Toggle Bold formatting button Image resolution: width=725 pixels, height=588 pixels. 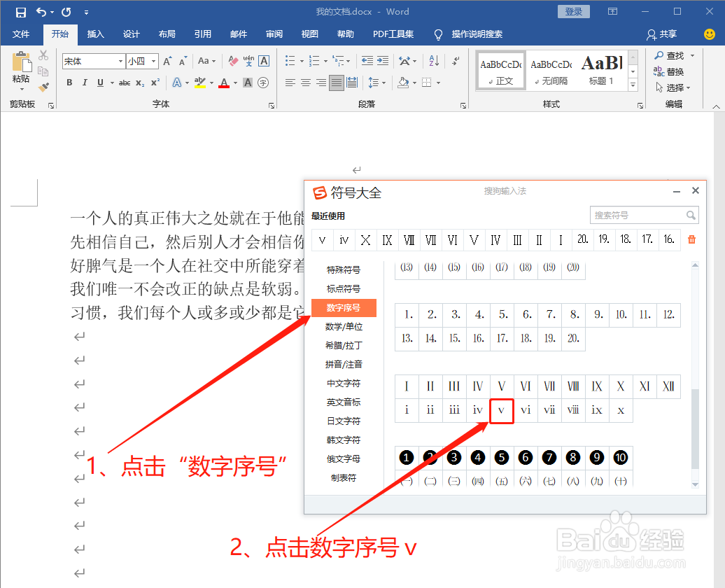pos(69,83)
